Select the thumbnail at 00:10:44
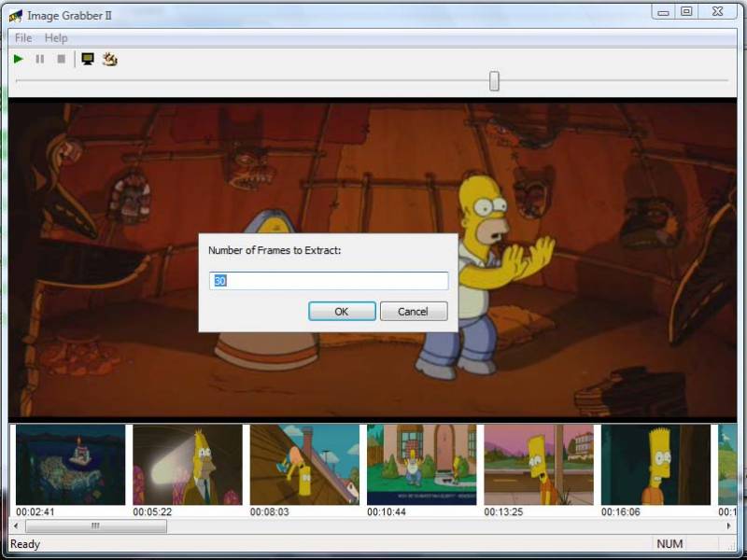 (422, 465)
